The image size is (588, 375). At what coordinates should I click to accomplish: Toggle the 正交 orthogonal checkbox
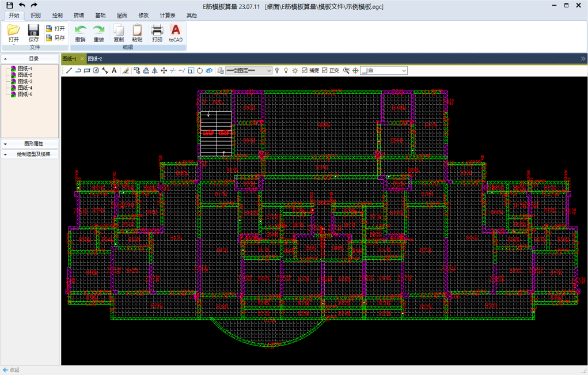coord(325,70)
